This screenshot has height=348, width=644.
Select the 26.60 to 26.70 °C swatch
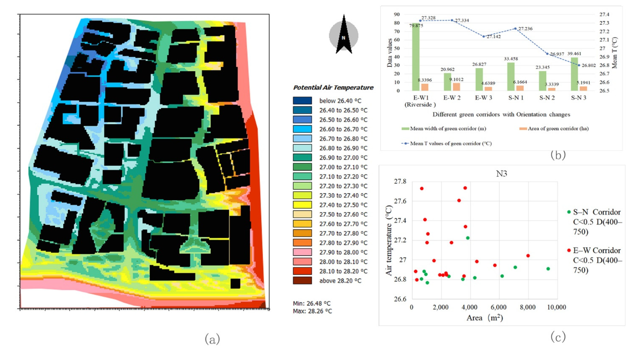302,129
